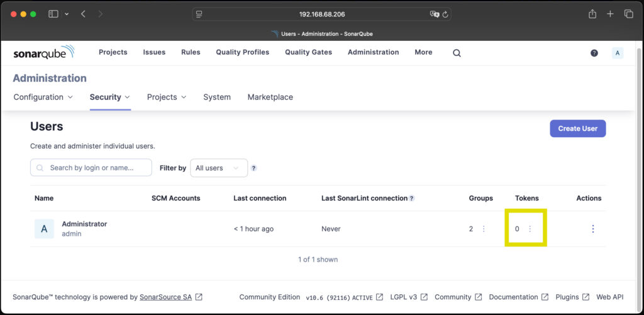The width and height of the screenshot is (644, 315).
Task: Focus the Search by login or name field
Action: pyautogui.click(x=91, y=168)
